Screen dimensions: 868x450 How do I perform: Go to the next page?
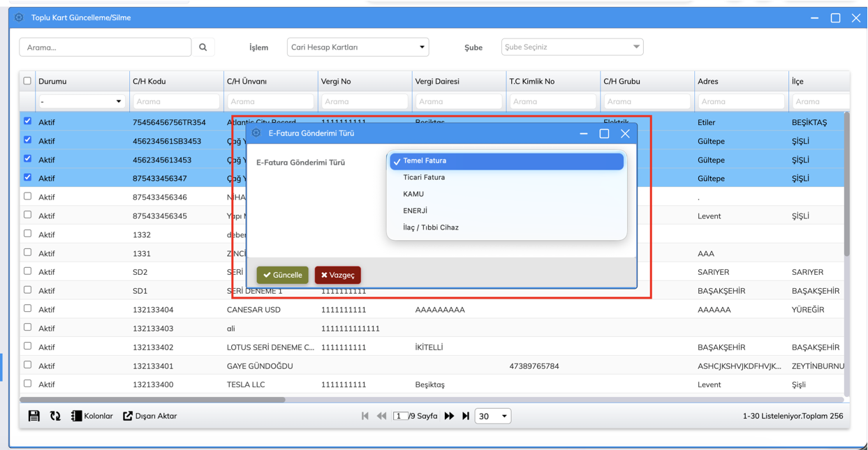coord(449,416)
